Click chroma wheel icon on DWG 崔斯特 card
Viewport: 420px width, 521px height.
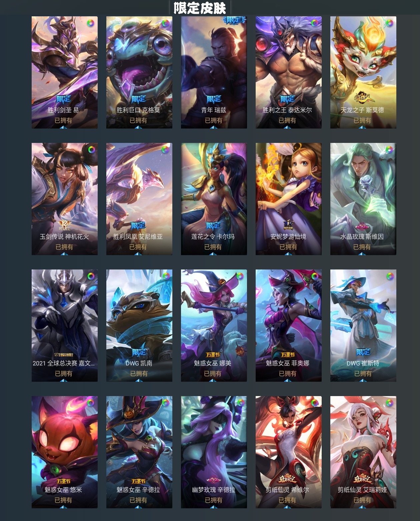coord(390,276)
